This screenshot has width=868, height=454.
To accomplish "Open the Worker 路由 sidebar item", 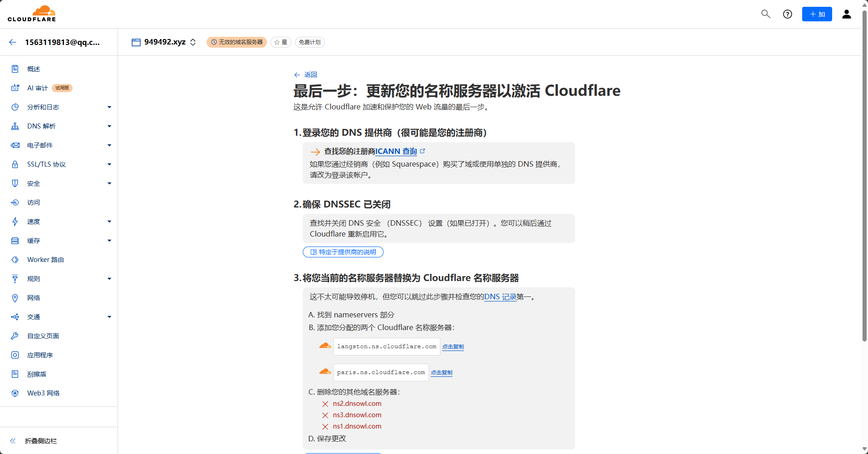I will coord(45,260).
